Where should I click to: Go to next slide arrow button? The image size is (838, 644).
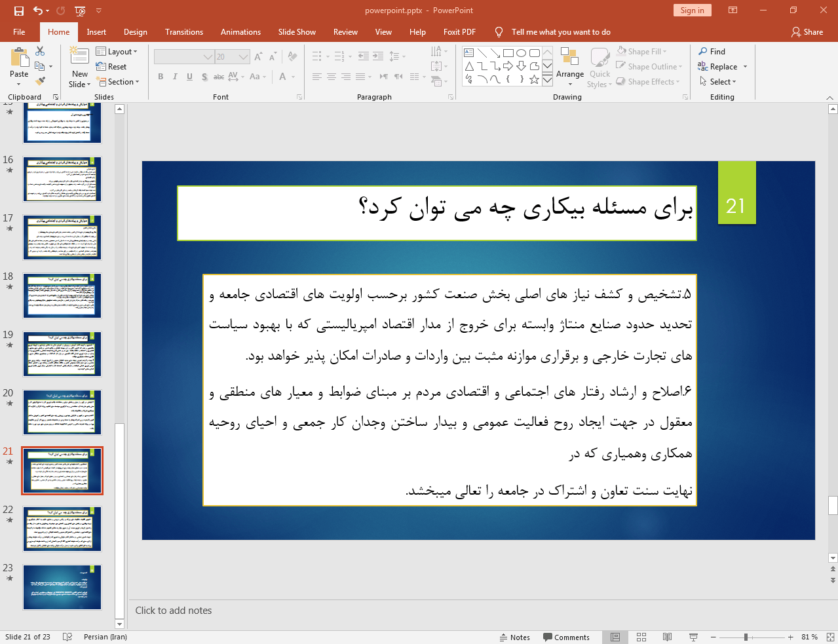click(833, 580)
